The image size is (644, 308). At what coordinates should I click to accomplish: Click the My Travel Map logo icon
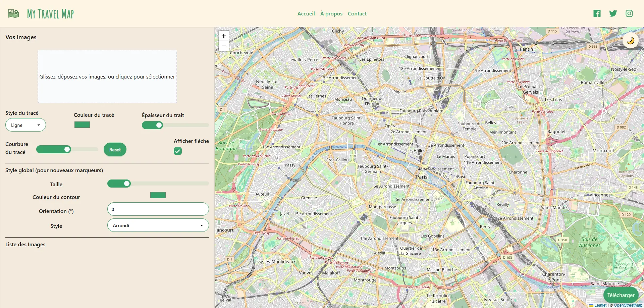[x=13, y=13]
